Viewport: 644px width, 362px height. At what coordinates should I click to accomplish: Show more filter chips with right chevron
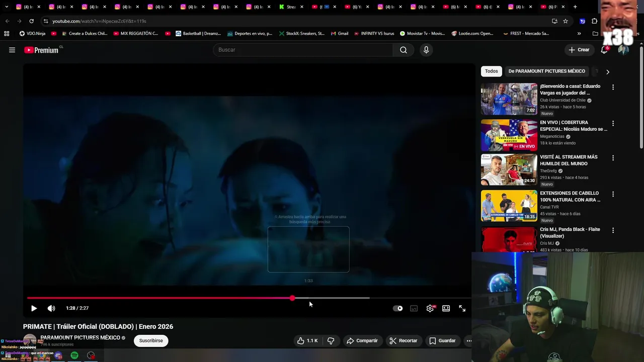[x=607, y=71]
